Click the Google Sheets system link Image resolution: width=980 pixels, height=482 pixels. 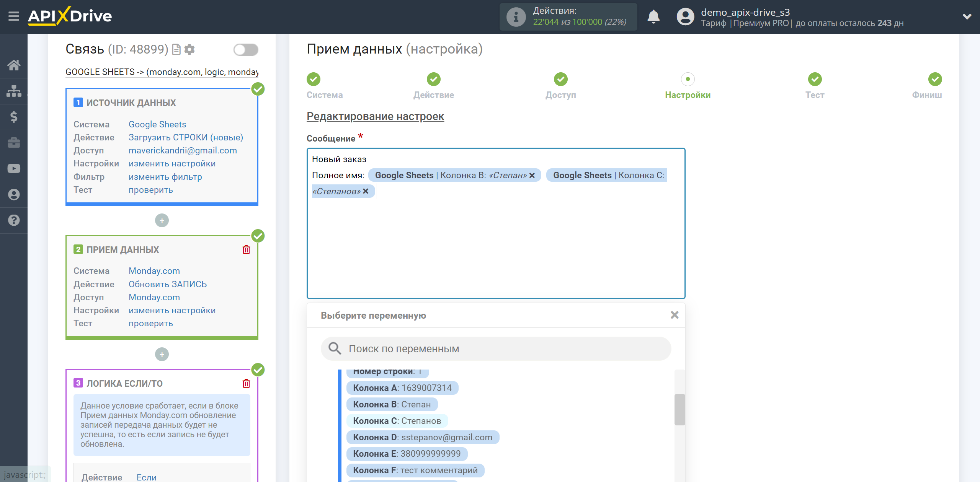tap(157, 124)
